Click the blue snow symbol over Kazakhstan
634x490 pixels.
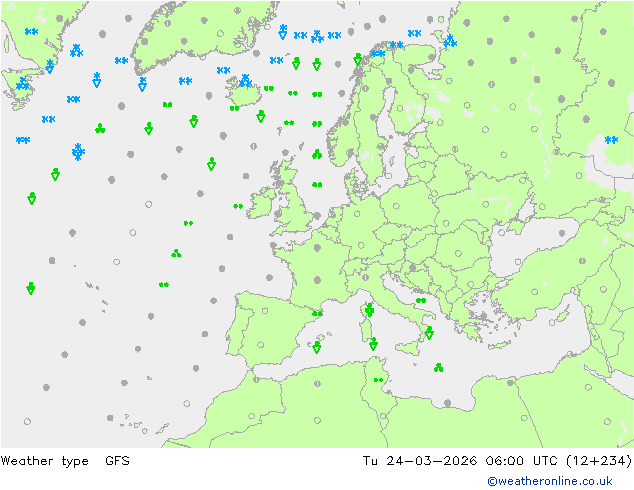tap(611, 140)
